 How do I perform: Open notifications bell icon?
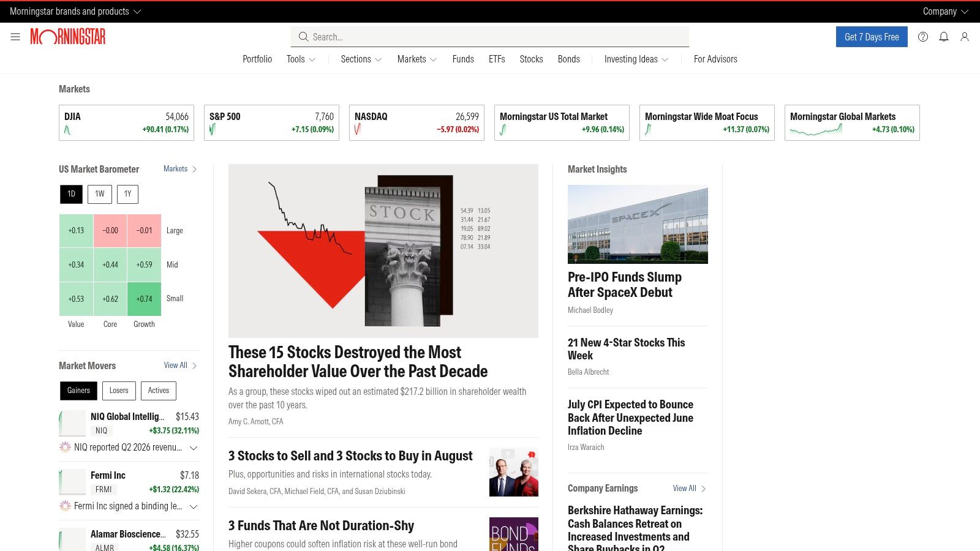point(944,37)
